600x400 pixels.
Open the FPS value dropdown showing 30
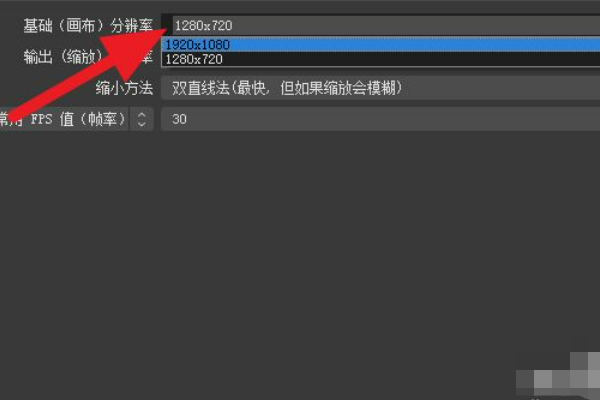(381, 119)
